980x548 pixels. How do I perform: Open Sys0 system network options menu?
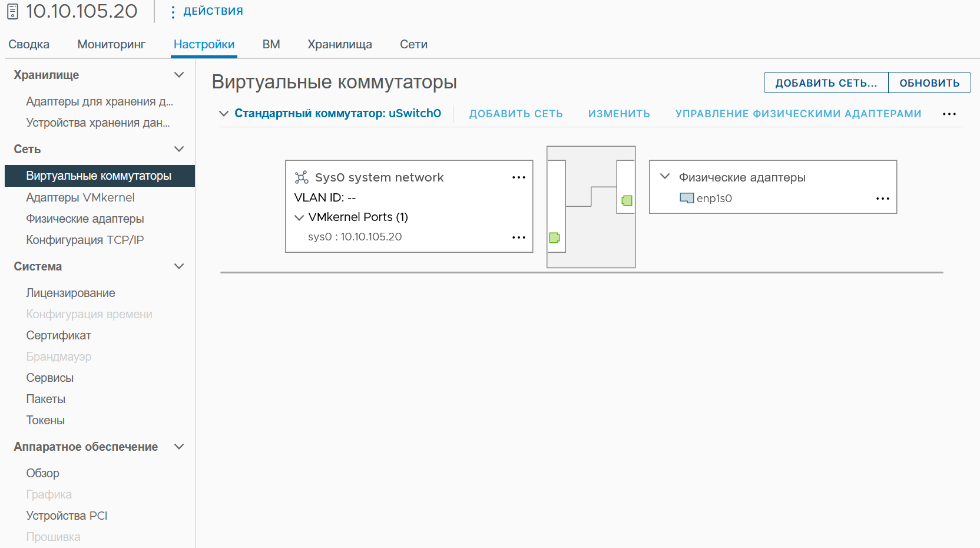519,177
